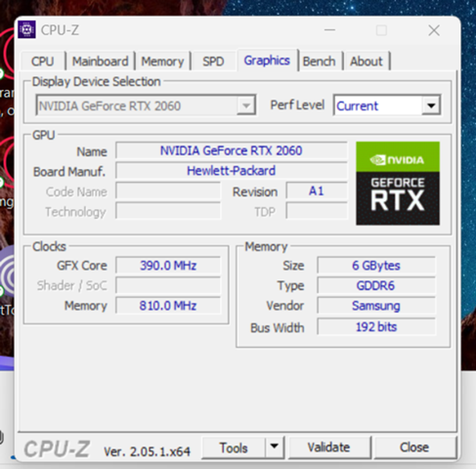Click the GPU Name field NVIDIA GeForce RTX 2060
This screenshot has width=476, height=469.
(232, 150)
